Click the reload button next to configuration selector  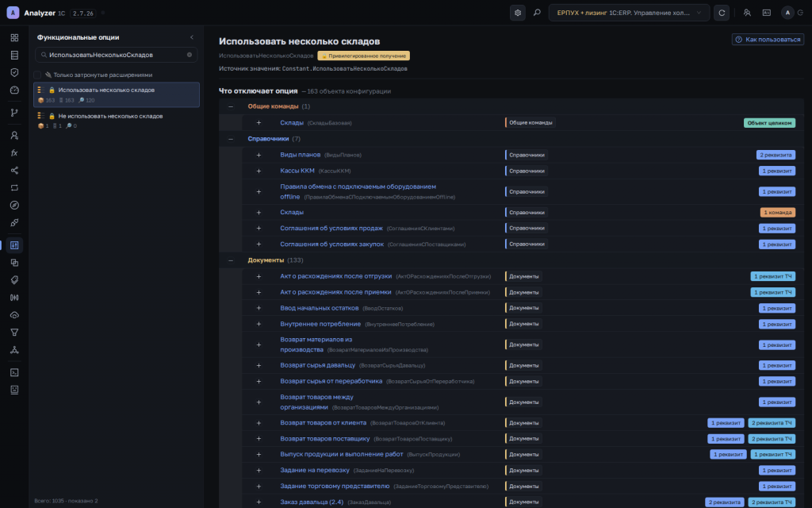(x=722, y=13)
